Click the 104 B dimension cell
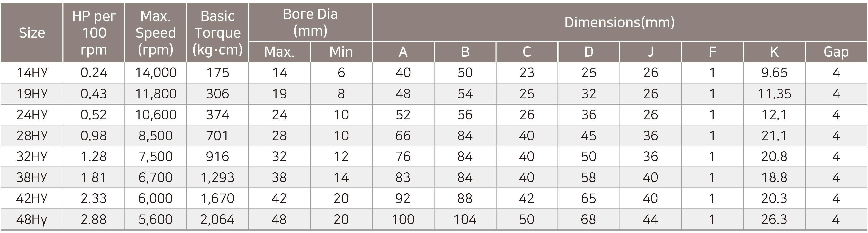The image size is (868, 233). [x=465, y=219]
